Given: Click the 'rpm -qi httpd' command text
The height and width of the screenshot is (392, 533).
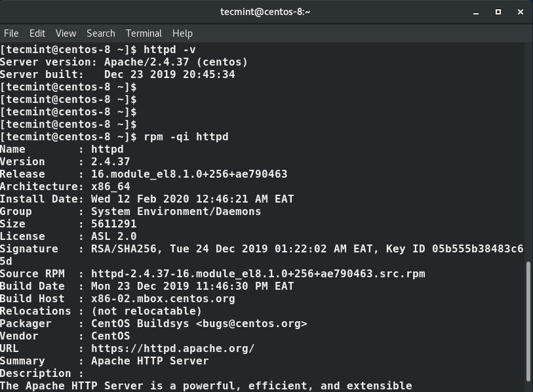Looking at the screenshot, I should pyautogui.click(x=186, y=137).
